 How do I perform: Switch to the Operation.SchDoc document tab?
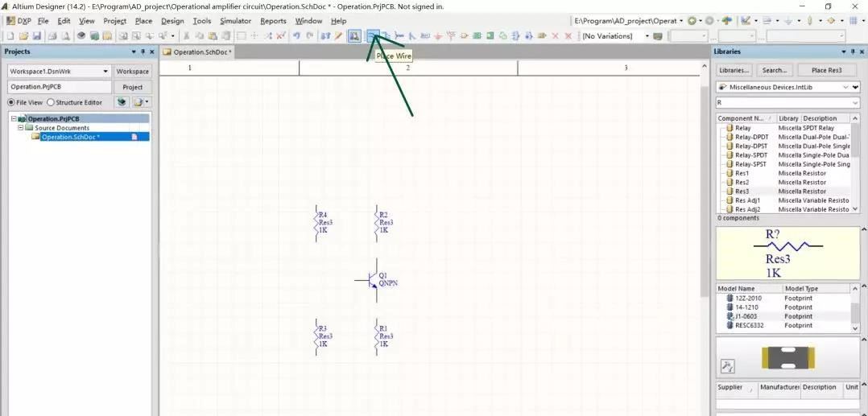click(198, 52)
